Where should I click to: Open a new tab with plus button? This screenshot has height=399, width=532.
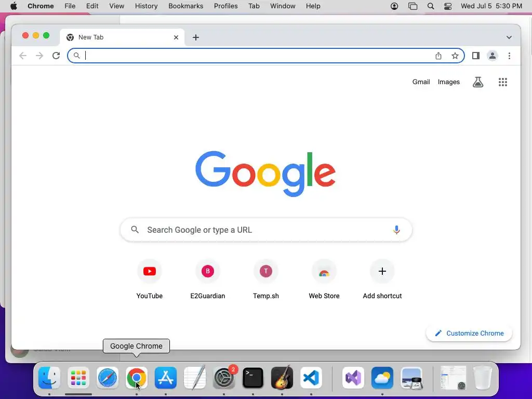pos(196,37)
